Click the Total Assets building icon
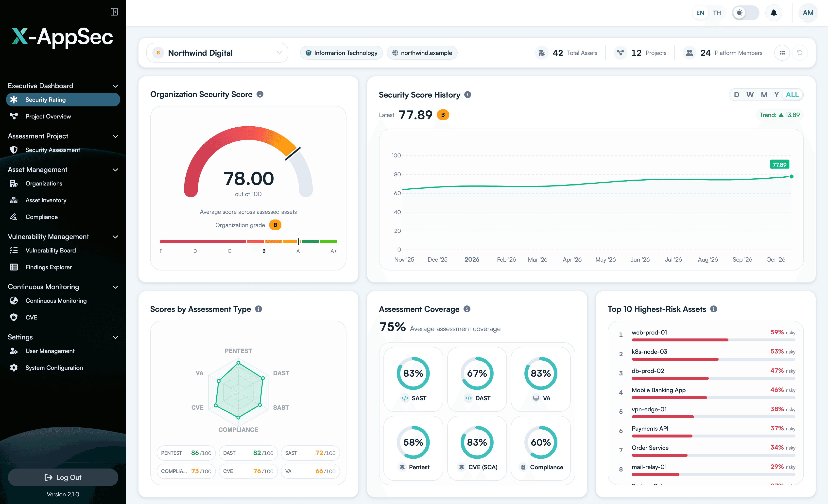Image resolution: width=828 pixels, height=504 pixels. pos(542,53)
